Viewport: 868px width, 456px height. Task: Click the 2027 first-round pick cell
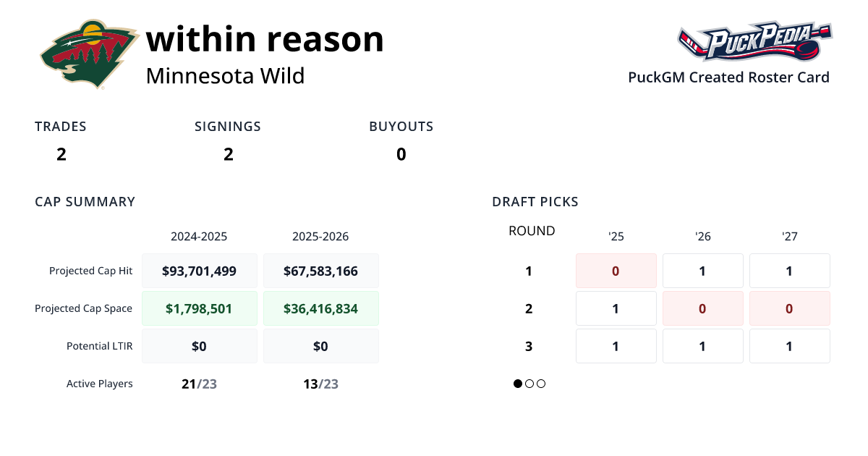tap(790, 271)
